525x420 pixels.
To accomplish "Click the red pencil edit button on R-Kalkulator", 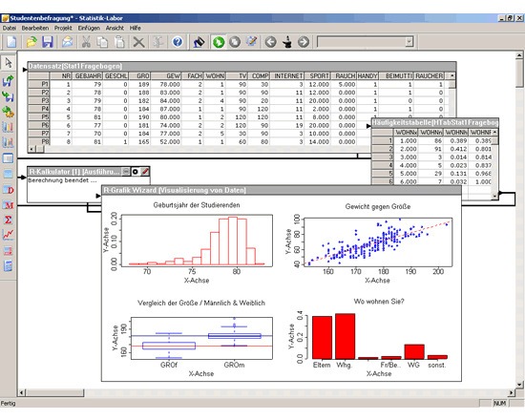I will point(145,172).
